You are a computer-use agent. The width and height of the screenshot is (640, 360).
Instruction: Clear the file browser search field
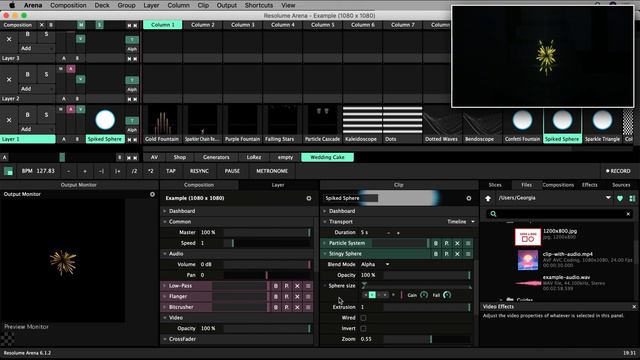click(628, 214)
